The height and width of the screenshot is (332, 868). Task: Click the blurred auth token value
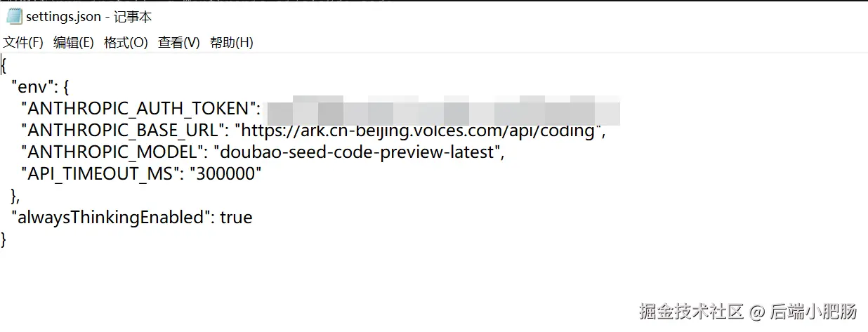pyautogui.click(x=442, y=112)
